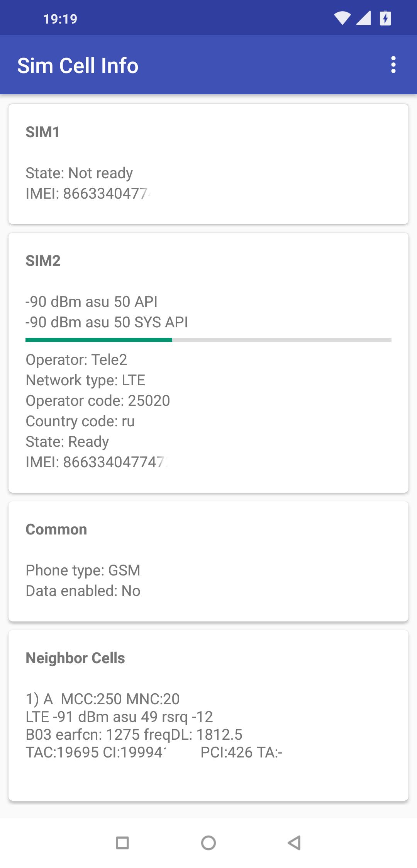The width and height of the screenshot is (417, 868).
Task: Tap Operator: Tele2 line
Action: [76, 360]
